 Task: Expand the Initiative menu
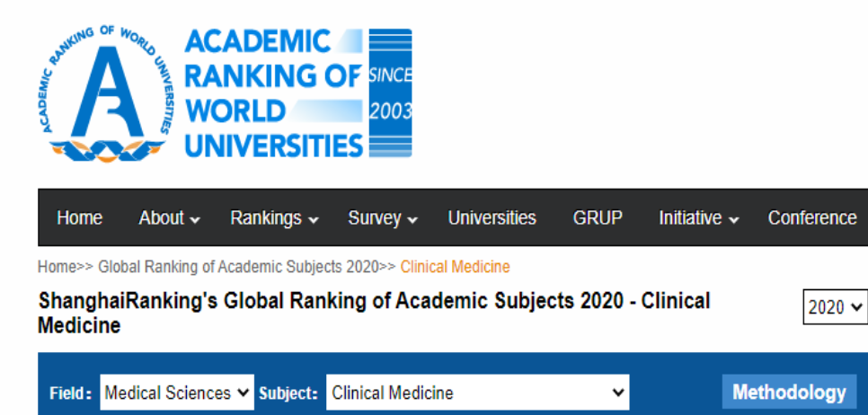tap(698, 217)
